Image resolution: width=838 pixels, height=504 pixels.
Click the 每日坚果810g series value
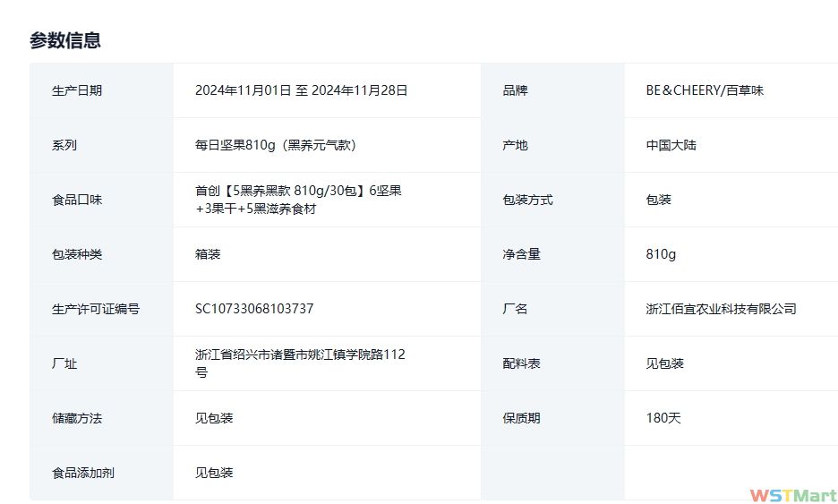click(281, 145)
